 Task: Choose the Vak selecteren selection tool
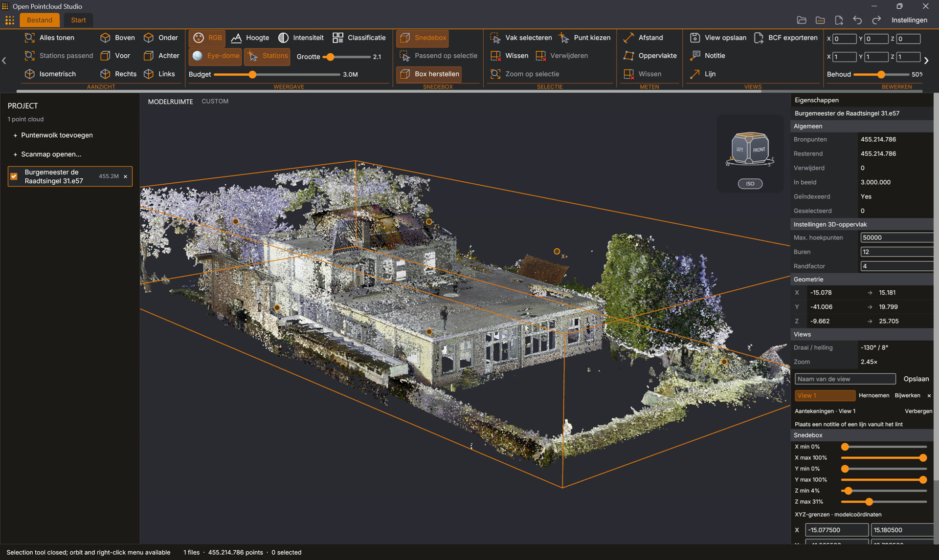pos(521,38)
